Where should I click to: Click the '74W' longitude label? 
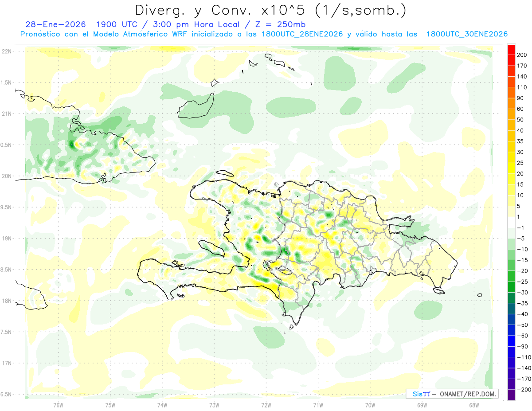[x=162, y=405]
